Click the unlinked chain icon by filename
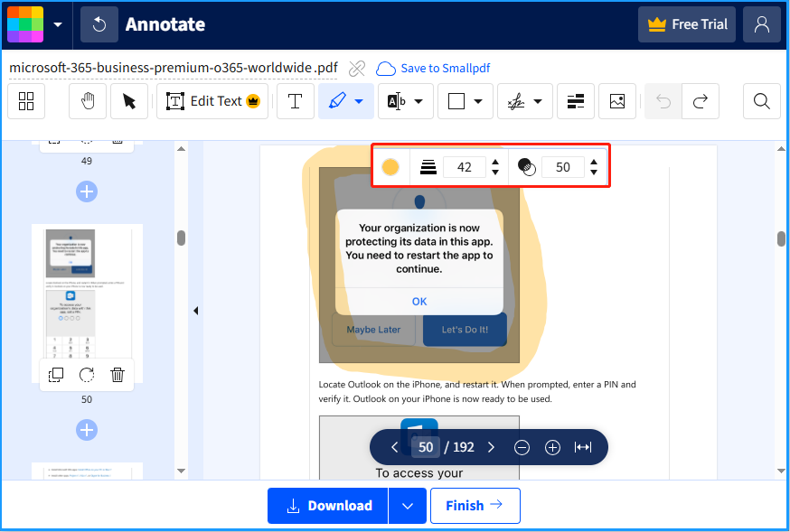 (x=357, y=69)
